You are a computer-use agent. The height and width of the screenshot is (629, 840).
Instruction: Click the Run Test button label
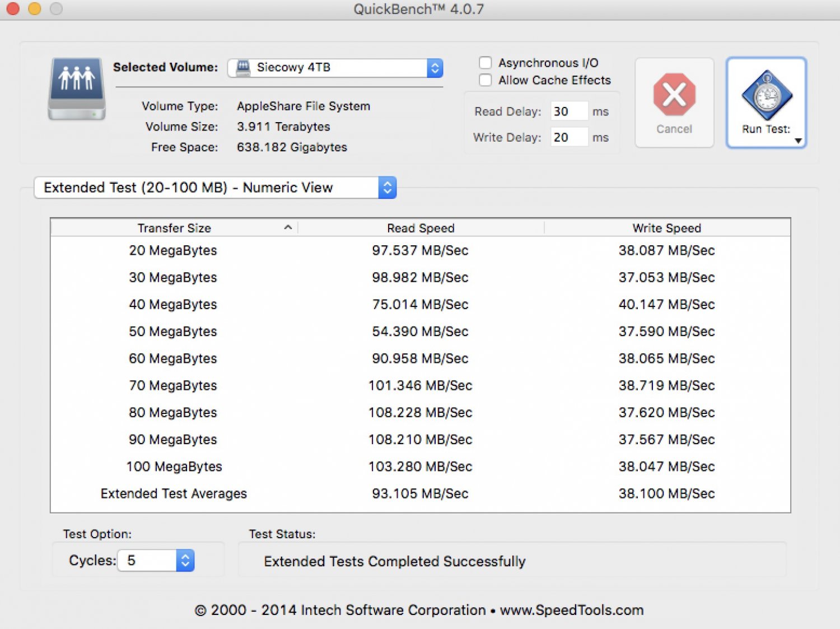click(x=766, y=129)
